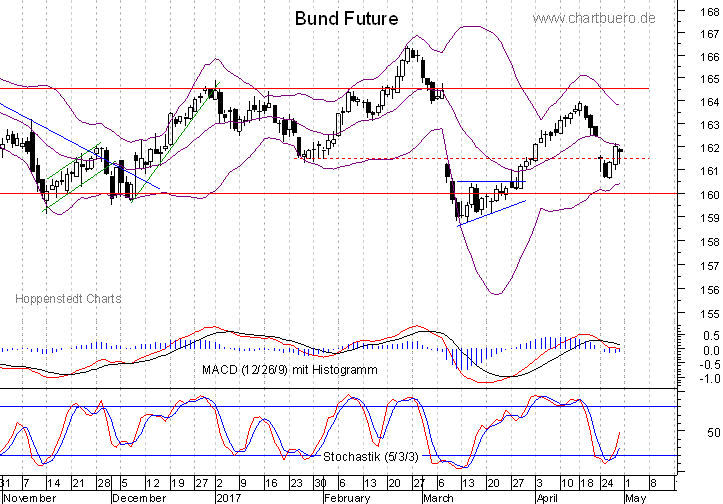Click price level 168 on axis
Screen dimensions: 723x504
(x=710, y=12)
